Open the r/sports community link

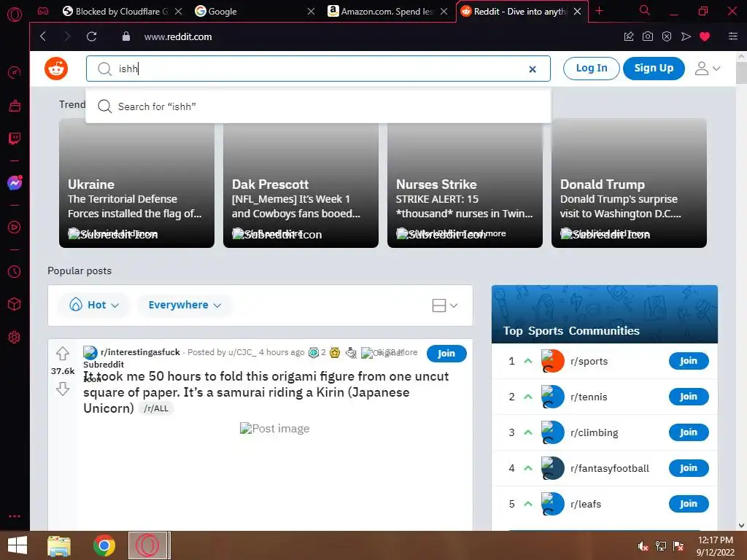(589, 361)
